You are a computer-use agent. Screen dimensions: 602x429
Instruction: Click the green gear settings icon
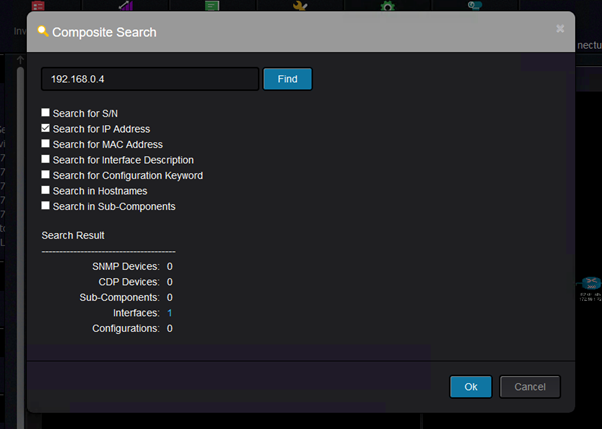(x=387, y=5)
